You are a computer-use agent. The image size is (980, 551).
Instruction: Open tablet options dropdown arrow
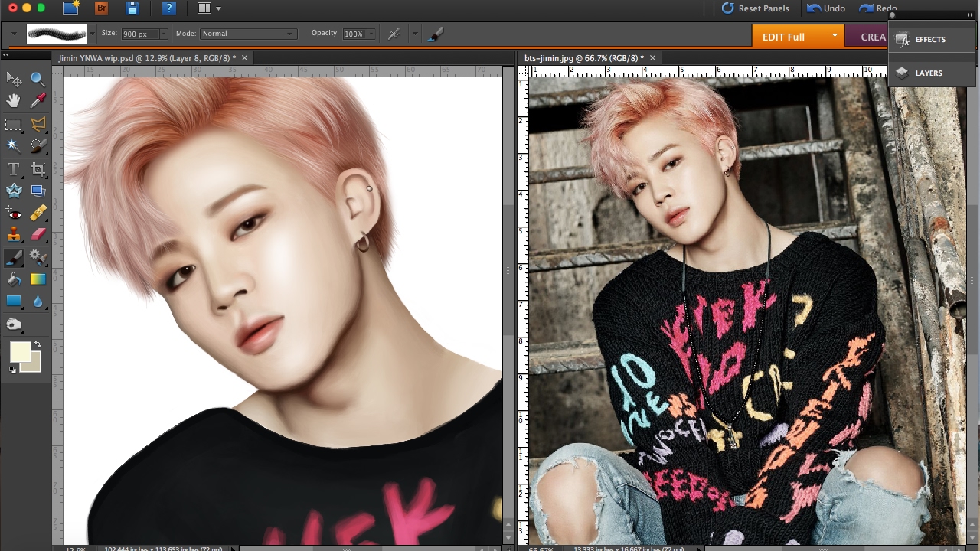point(415,34)
